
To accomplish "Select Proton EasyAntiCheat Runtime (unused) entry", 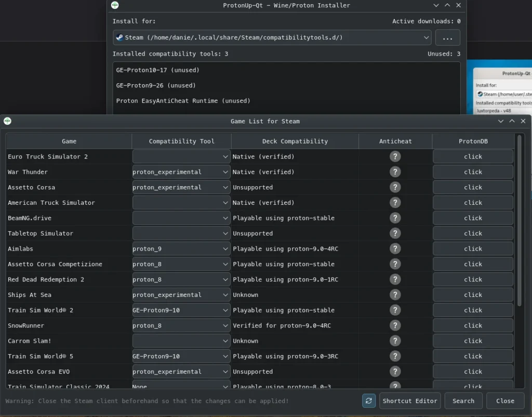I will (x=286, y=100).
